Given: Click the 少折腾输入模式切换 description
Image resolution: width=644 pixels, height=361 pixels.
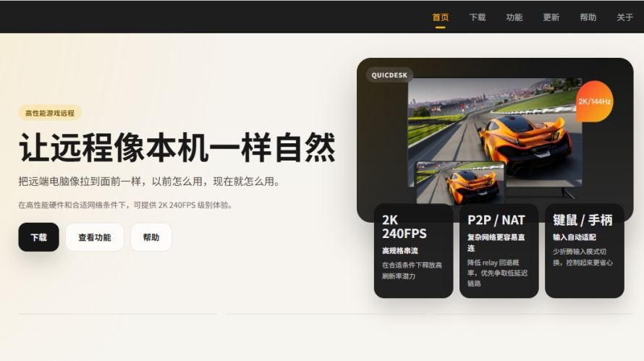Looking at the screenshot, I should [x=582, y=257].
